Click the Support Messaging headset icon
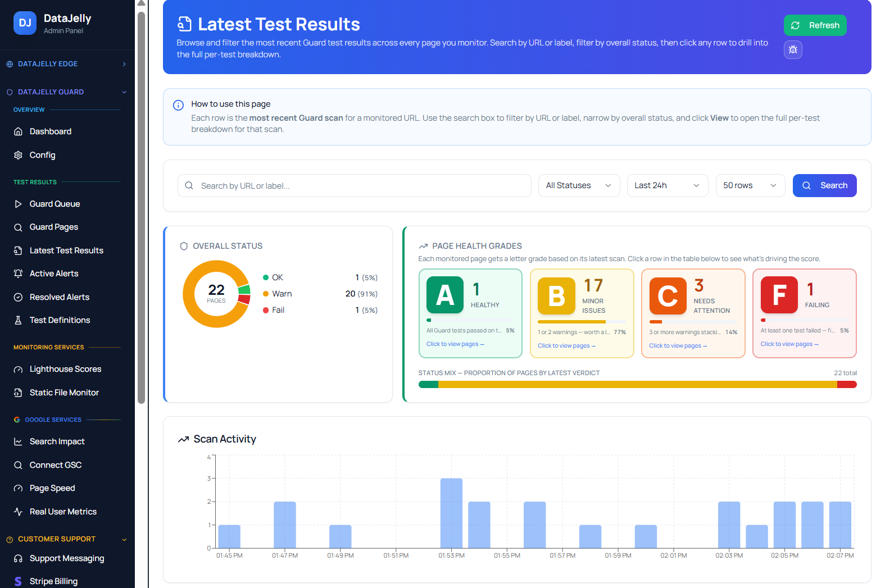 pyautogui.click(x=18, y=558)
